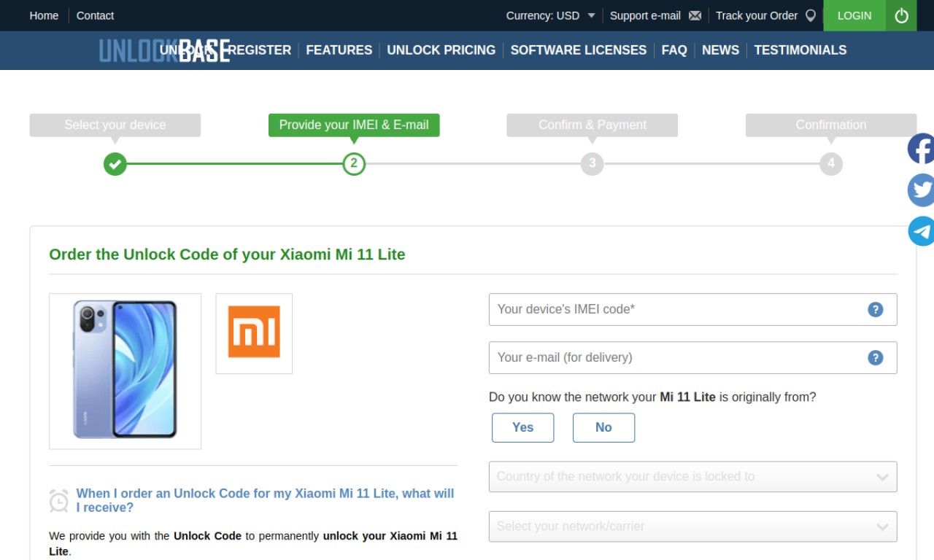This screenshot has height=560, width=934.
Task: Open the Facebook share icon
Action: pyautogui.click(x=921, y=149)
